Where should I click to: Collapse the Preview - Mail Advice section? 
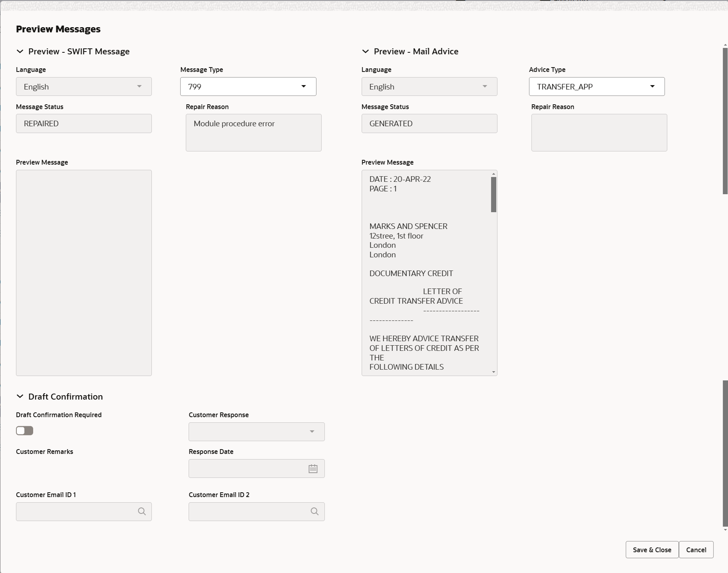(x=366, y=51)
